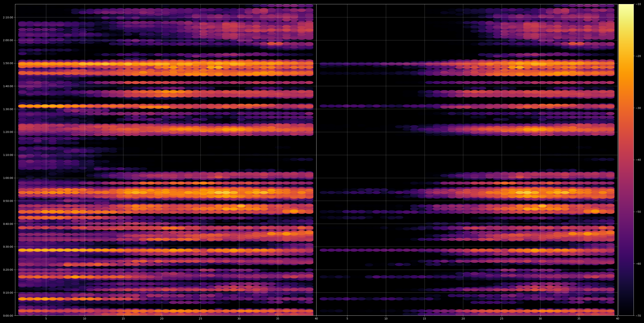Select the 0:40:00 time axis label
The width and height of the screenshot is (644, 323).
point(8,224)
